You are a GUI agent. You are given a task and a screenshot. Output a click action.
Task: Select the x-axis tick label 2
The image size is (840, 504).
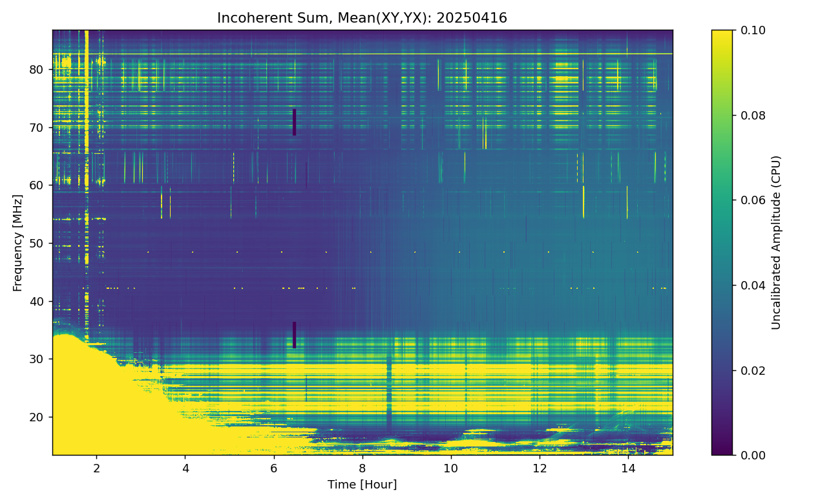(x=96, y=467)
